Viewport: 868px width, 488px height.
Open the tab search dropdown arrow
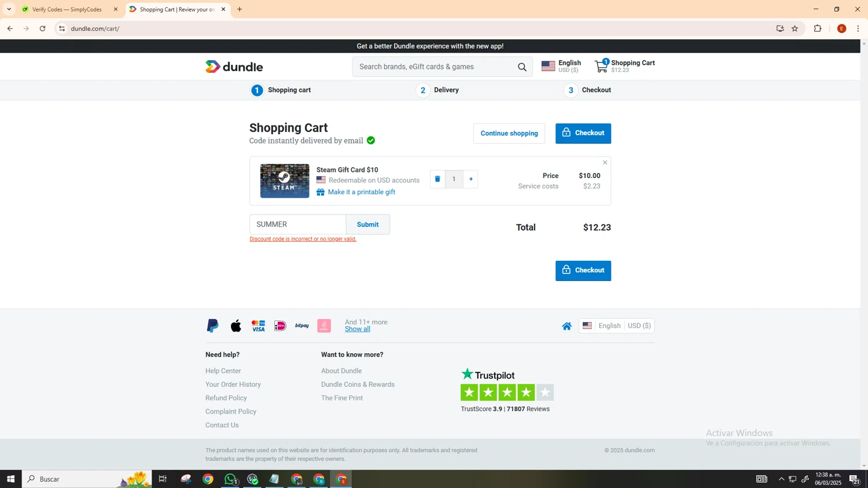click(x=9, y=9)
